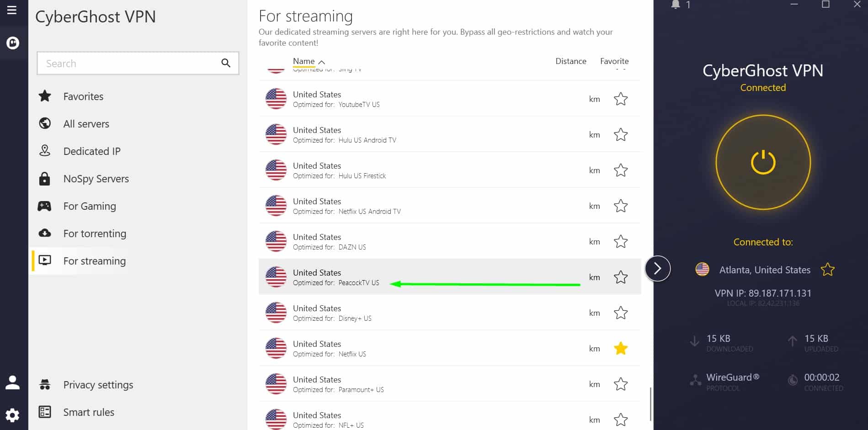Viewport: 868px width, 430px height.
Task: Click the server list vertical scrollbar
Action: 650,404
